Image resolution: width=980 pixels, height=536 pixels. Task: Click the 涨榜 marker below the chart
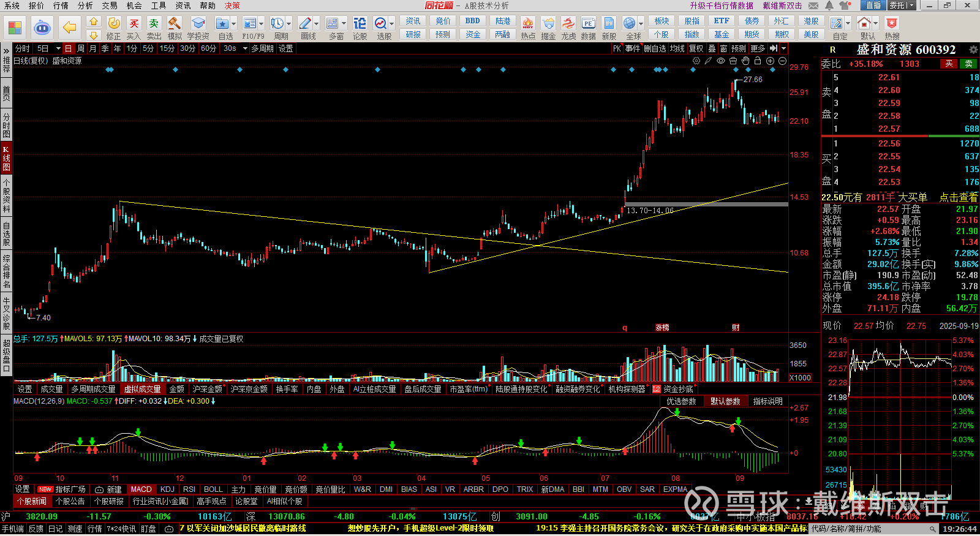662,328
